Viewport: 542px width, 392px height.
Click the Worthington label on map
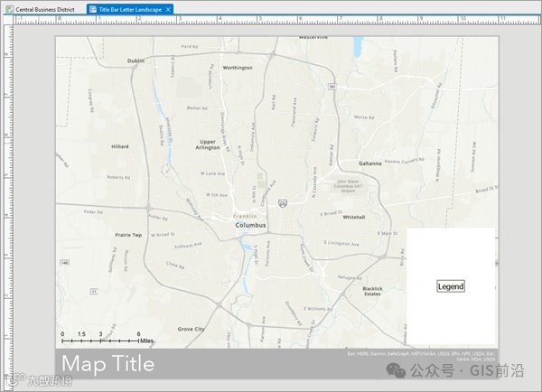point(238,68)
